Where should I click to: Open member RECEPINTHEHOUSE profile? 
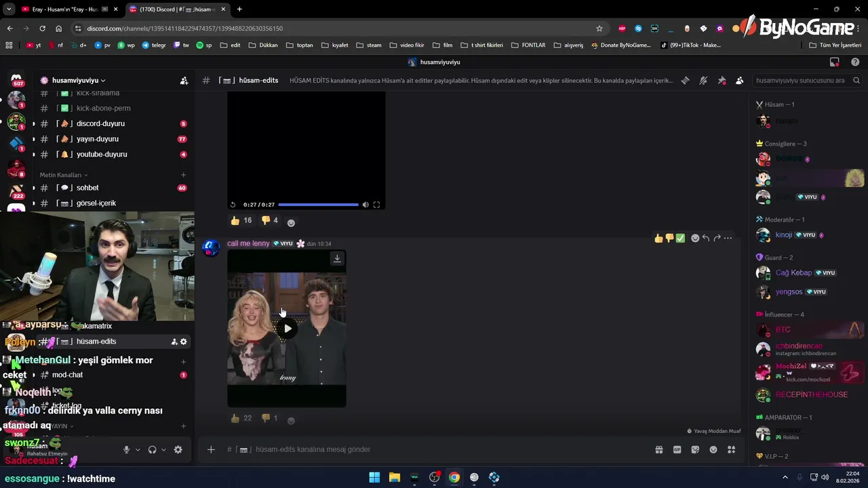tap(808, 394)
